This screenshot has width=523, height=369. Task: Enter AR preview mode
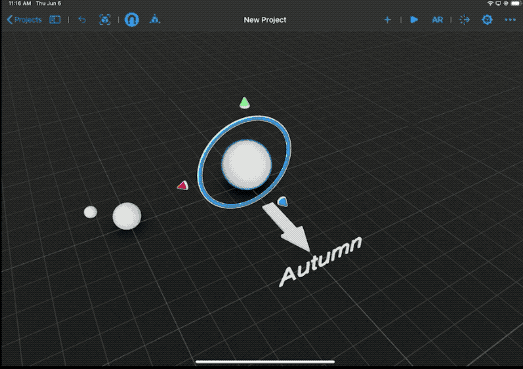(437, 20)
